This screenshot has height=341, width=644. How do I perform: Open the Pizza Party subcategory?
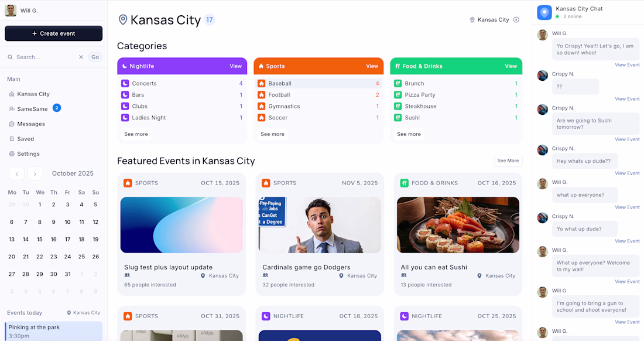click(x=456, y=95)
